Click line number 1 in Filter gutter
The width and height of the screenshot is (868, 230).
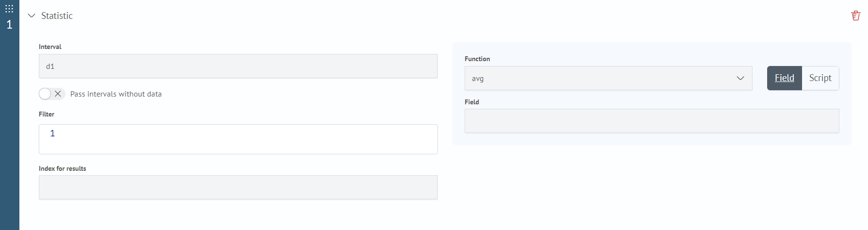click(52, 133)
